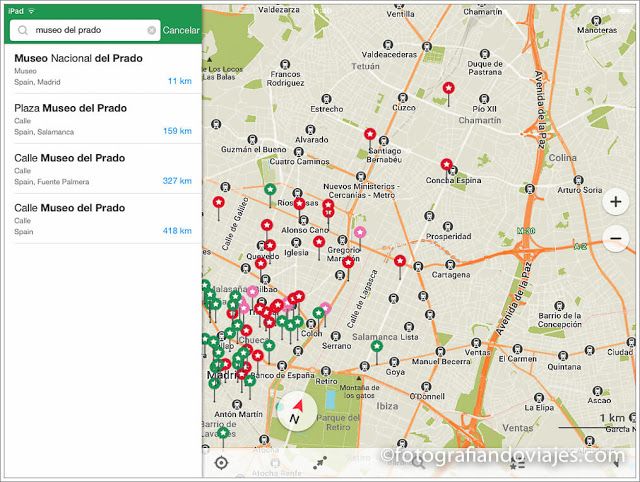Tap the Valdeacederas metro station icon

tap(388, 44)
